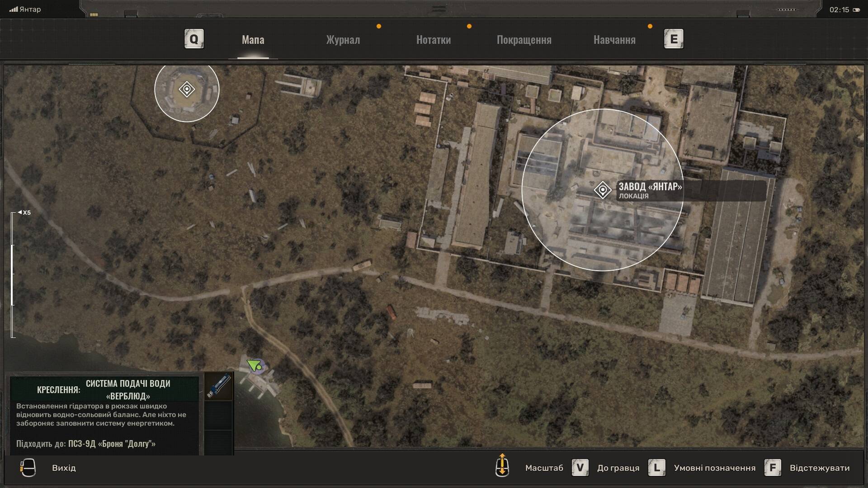Click Відстежувати to track location
The width and height of the screenshot is (868, 488).
click(819, 468)
